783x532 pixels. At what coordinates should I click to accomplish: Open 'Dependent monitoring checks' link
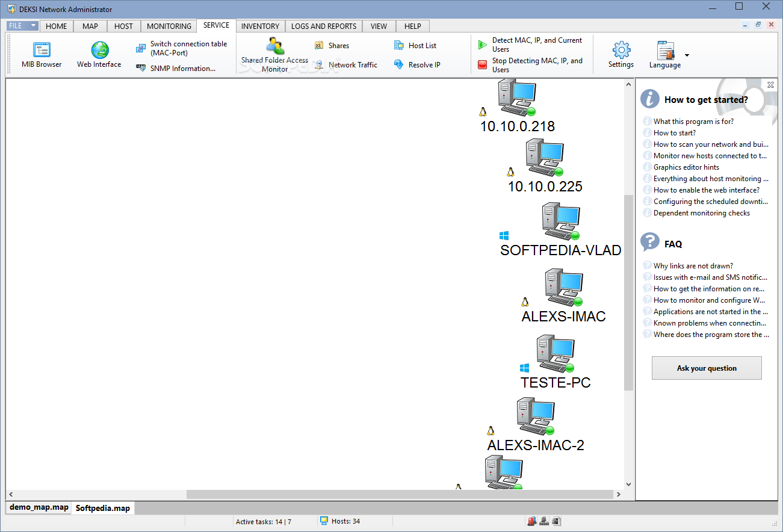702,212
